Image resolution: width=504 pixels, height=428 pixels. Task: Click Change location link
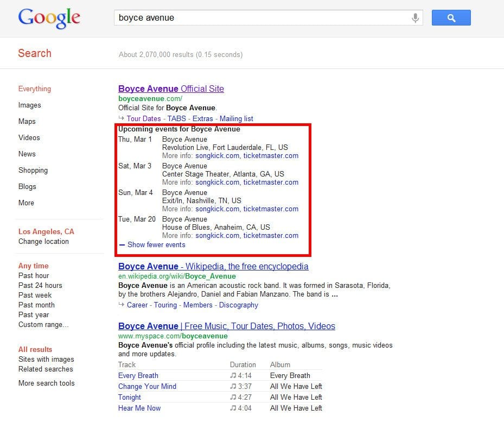pyautogui.click(x=43, y=241)
